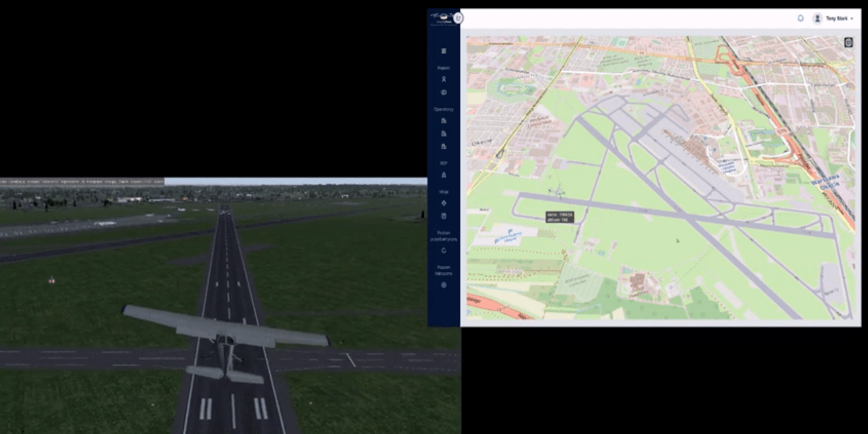Select second document icon under Operatorzy
The width and height of the screenshot is (868, 434).
tap(444, 134)
